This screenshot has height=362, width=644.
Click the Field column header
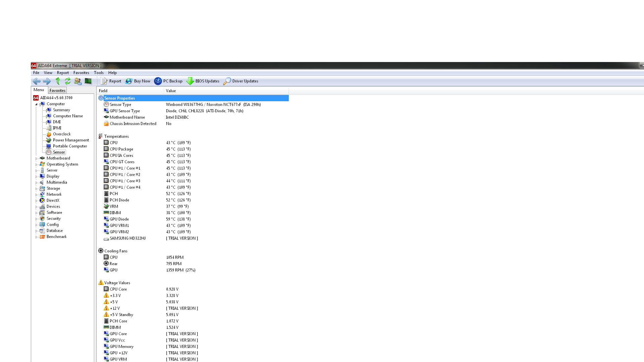(130, 91)
